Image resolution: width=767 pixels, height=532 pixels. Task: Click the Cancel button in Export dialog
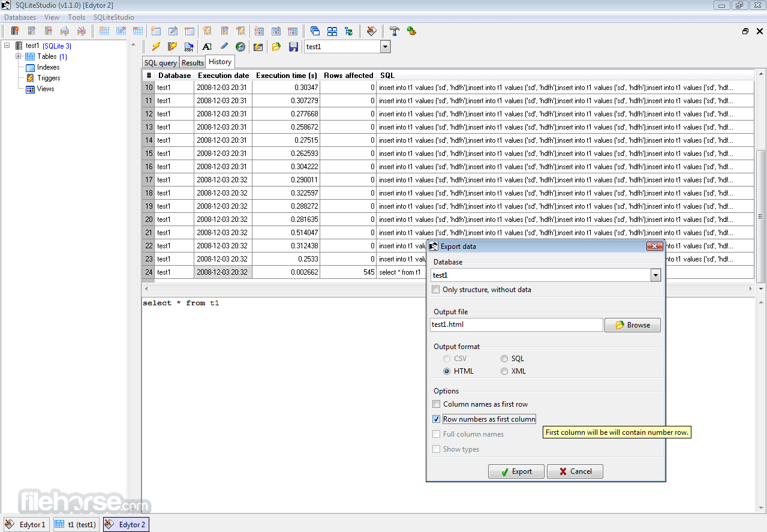575,471
